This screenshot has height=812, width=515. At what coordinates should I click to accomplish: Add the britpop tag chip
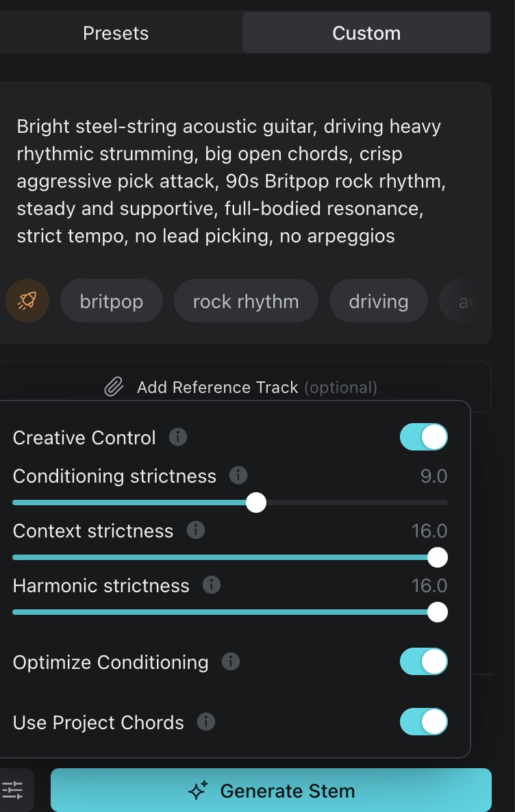click(112, 301)
